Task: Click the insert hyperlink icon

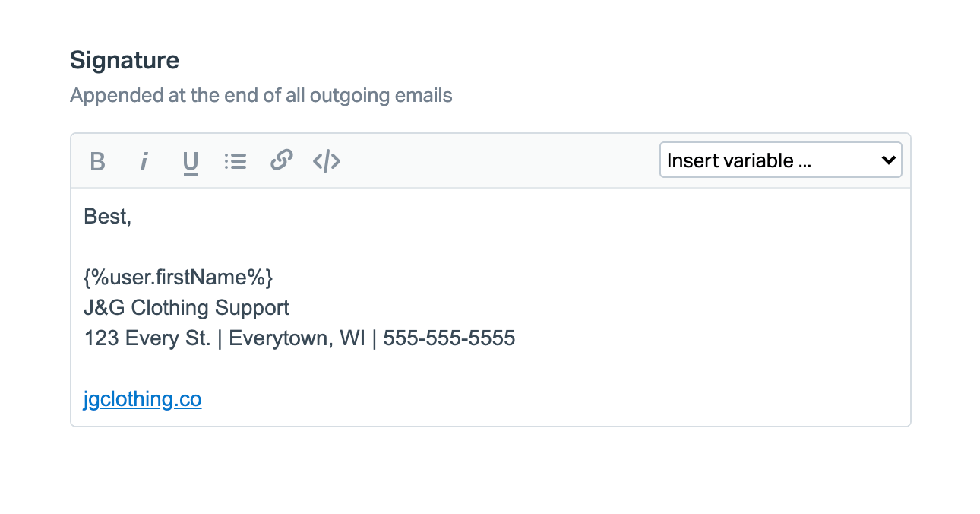Action: point(282,161)
